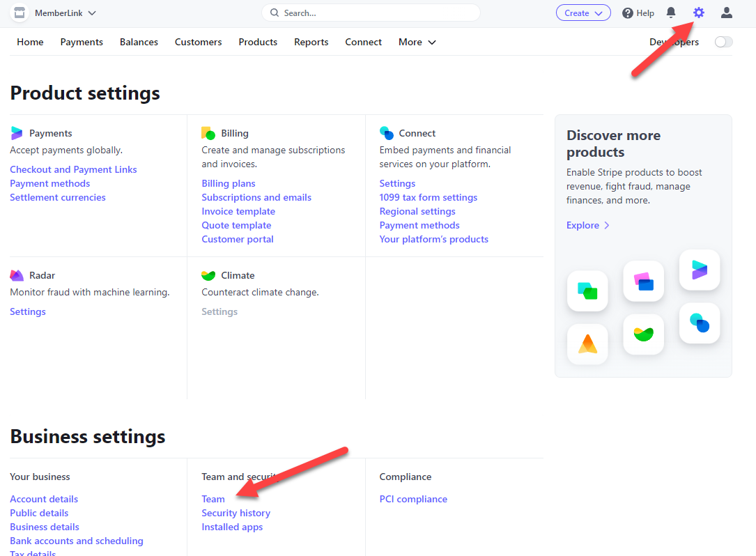756x556 pixels.
Task: Open Help via the question mark icon
Action: pyautogui.click(x=627, y=13)
